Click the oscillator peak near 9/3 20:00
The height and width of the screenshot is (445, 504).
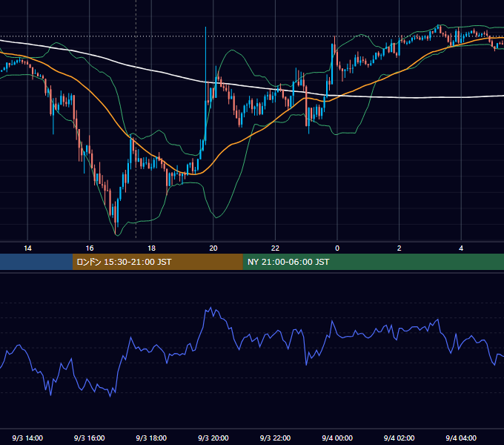210,308
